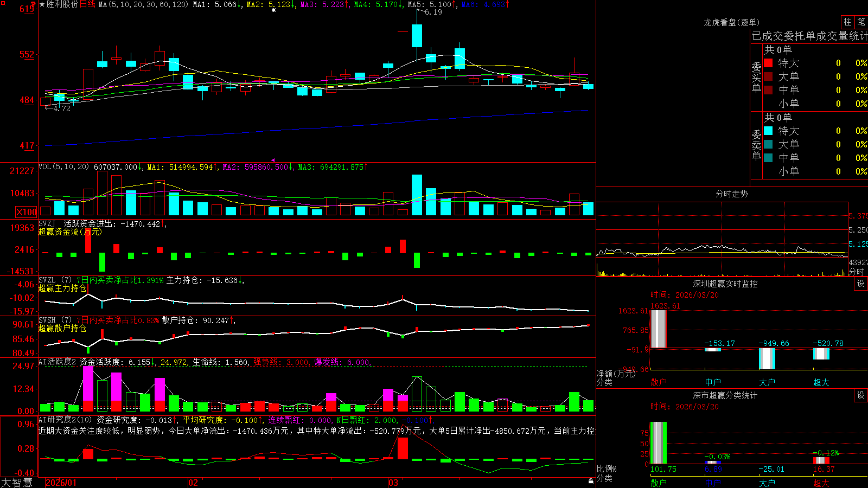Viewport: 868px width, 488px height.
Task: Click the X100 volume scale box
Action: pyautogui.click(x=27, y=212)
